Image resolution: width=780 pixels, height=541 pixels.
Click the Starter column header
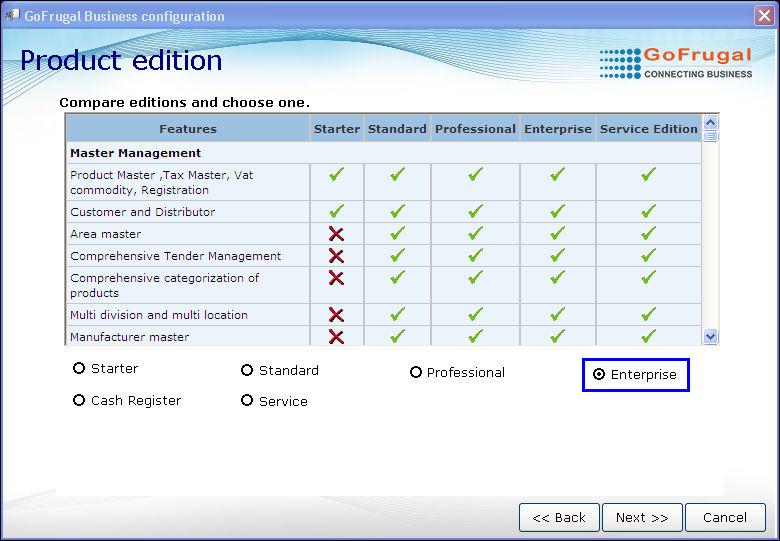[x=337, y=129]
